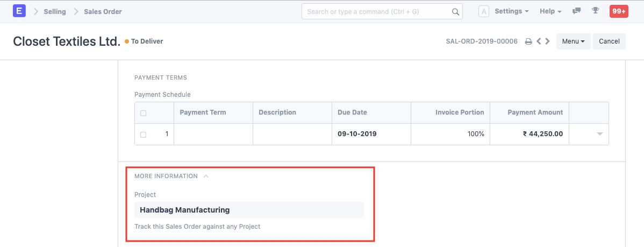Toggle select-all checkbox in Payment Schedule header

pos(143,113)
